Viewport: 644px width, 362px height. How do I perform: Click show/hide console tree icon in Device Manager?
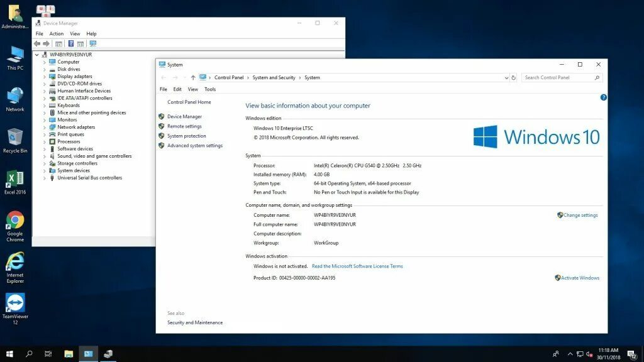click(58, 43)
